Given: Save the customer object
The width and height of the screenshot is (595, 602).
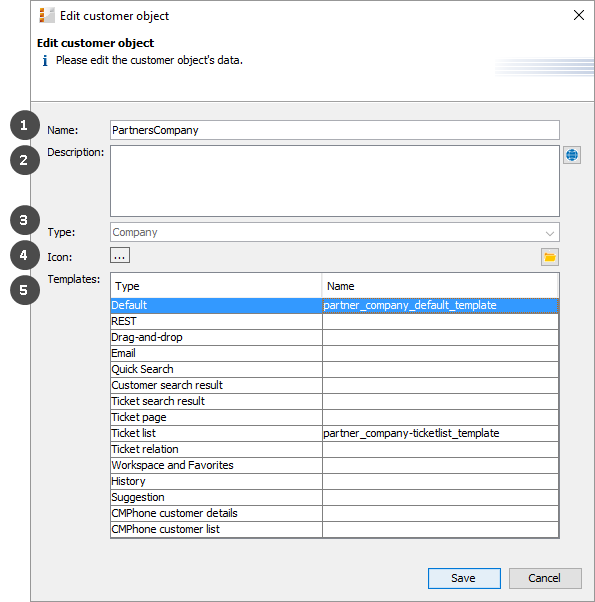Looking at the screenshot, I should pos(464,578).
